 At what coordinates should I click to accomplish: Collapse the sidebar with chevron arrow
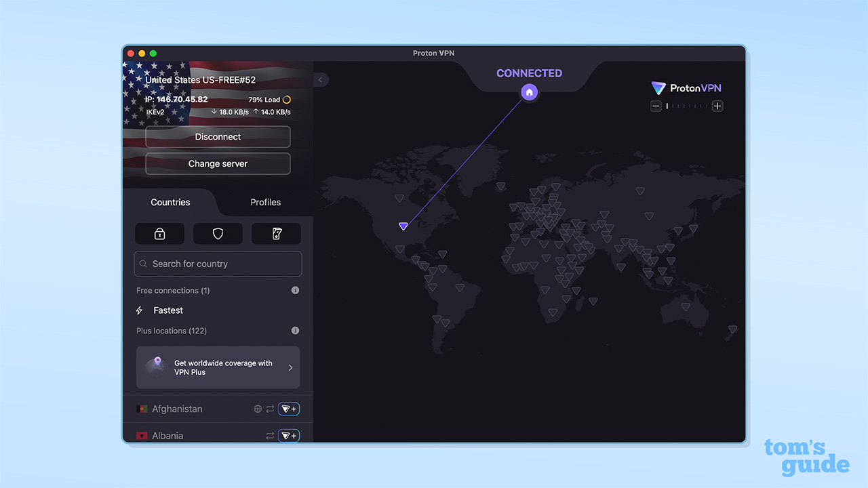pos(321,79)
